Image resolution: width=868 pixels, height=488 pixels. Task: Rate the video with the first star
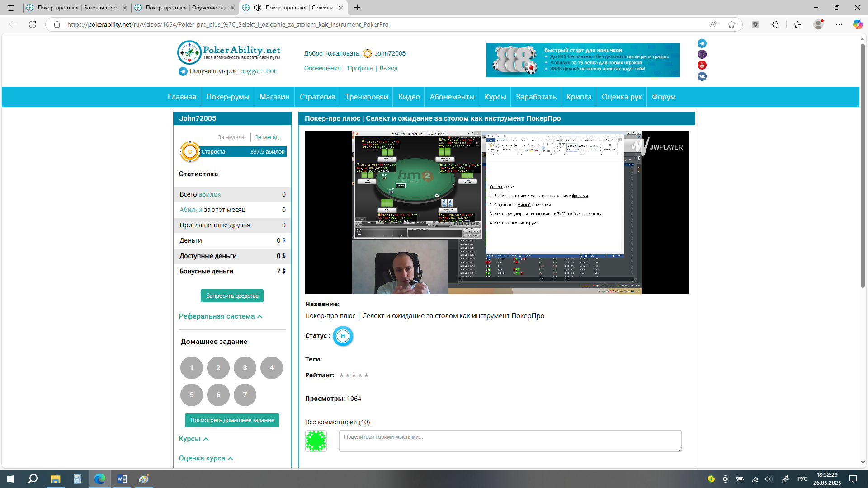pyautogui.click(x=342, y=375)
